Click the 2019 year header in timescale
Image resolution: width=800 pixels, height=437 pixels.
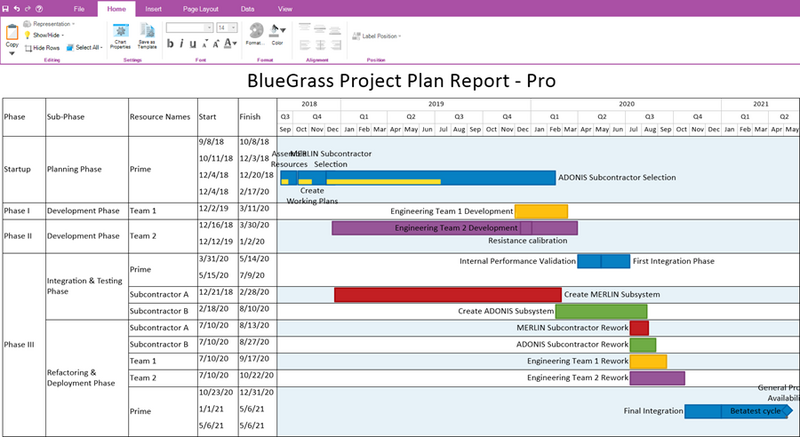436,104
